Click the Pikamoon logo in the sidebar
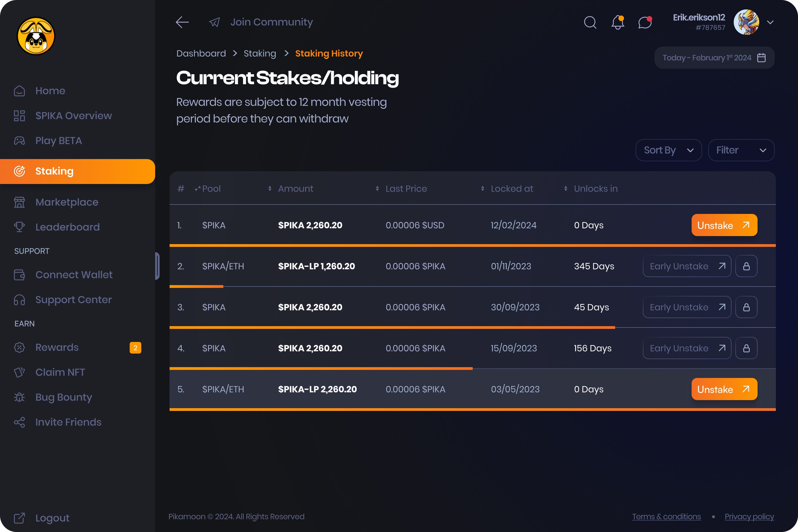Viewport: 798px width, 532px height. [x=37, y=36]
